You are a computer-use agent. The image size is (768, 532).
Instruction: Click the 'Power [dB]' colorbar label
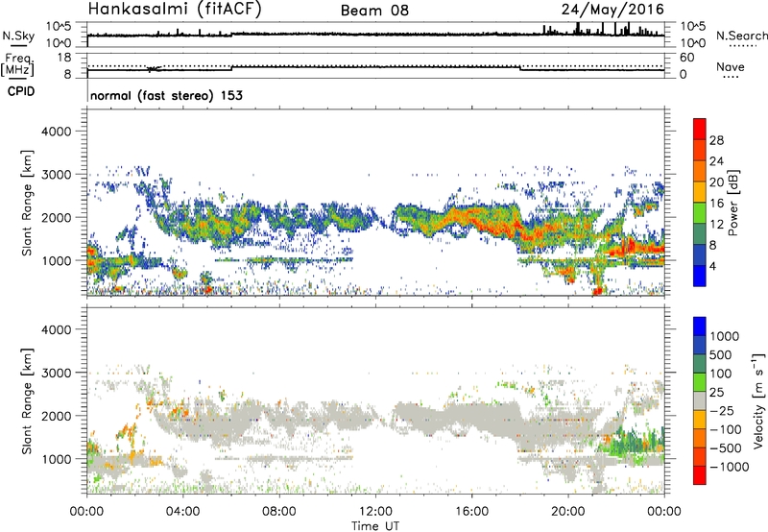pyautogui.click(x=732, y=203)
